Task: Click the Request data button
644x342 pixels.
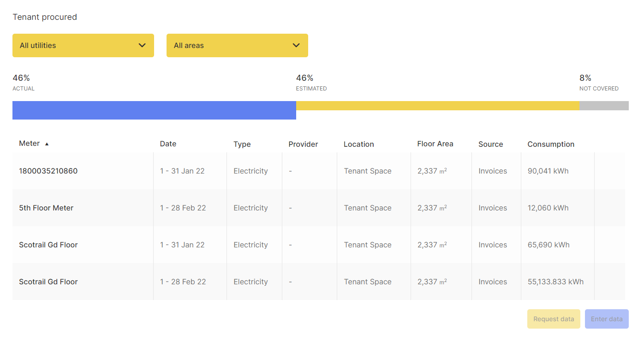Action: pyautogui.click(x=553, y=319)
